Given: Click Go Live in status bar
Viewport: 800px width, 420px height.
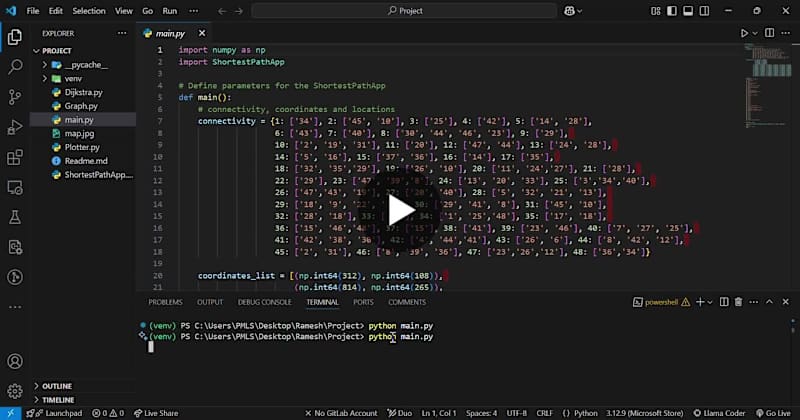Looking at the screenshot, I should click(x=773, y=413).
